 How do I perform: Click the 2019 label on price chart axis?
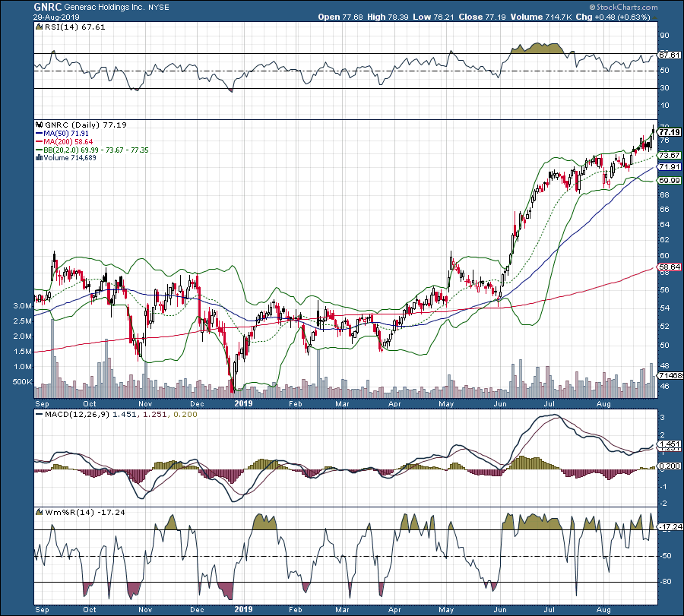243,403
